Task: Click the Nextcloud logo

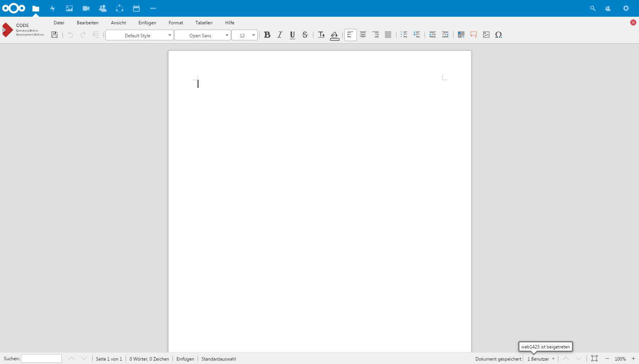Action: click(x=14, y=8)
